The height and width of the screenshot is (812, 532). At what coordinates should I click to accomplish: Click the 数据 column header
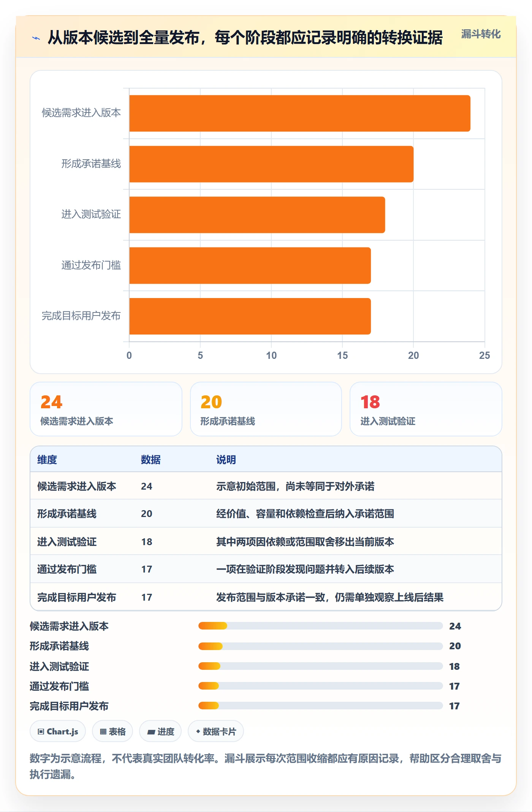click(x=151, y=460)
